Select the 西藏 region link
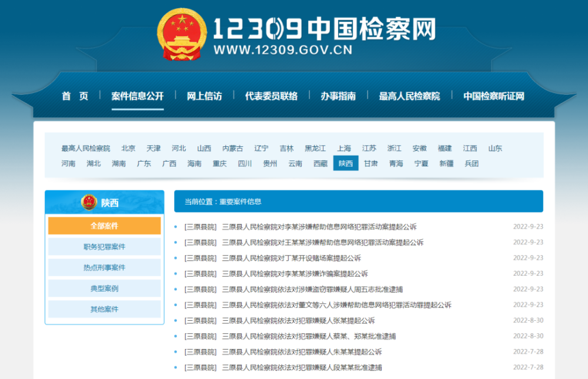 coord(320,163)
